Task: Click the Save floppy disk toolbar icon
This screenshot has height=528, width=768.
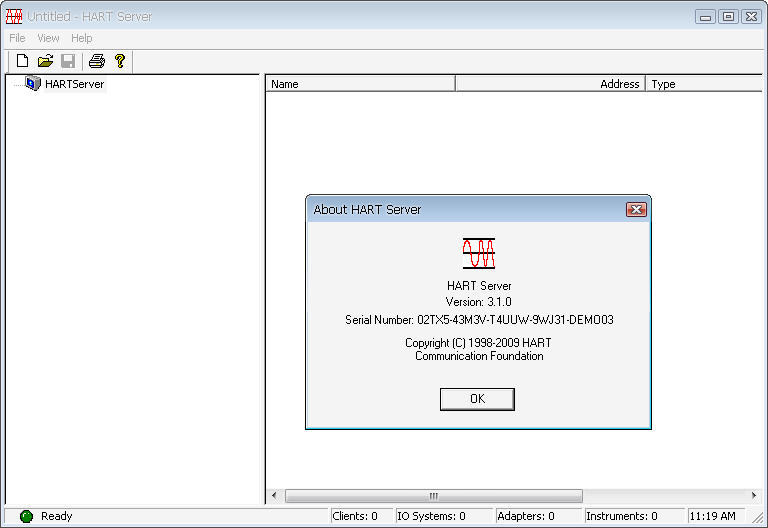Action: [x=68, y=61]
